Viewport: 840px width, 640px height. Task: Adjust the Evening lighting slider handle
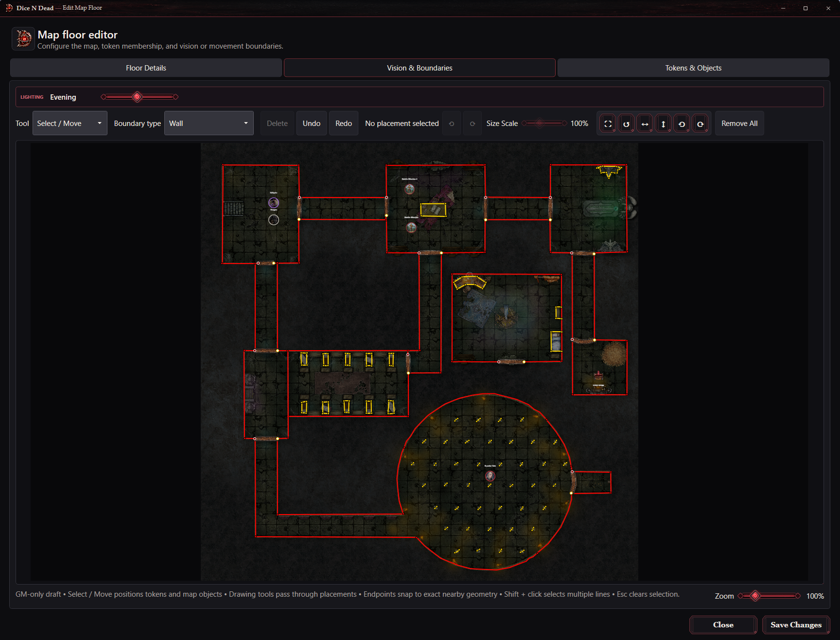[x=137, y=97]
